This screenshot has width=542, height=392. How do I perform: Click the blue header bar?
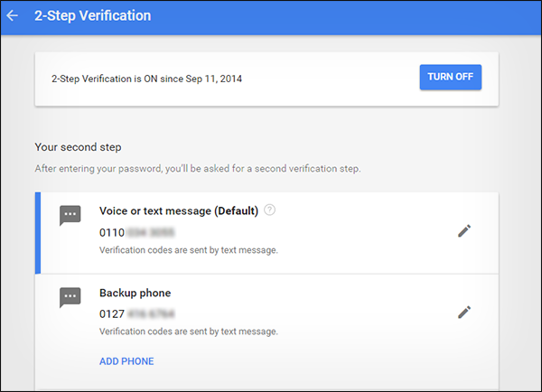(x=271, y=17)
